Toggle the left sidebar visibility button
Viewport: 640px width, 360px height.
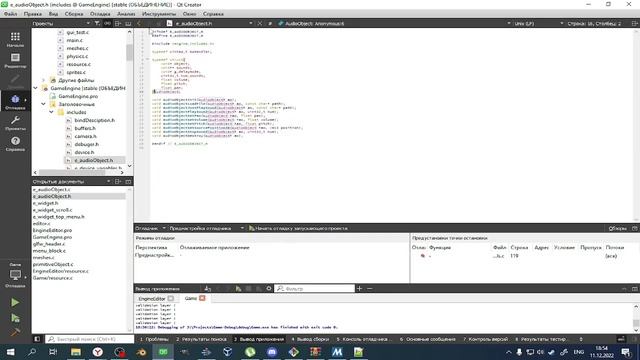coord(37,339)
